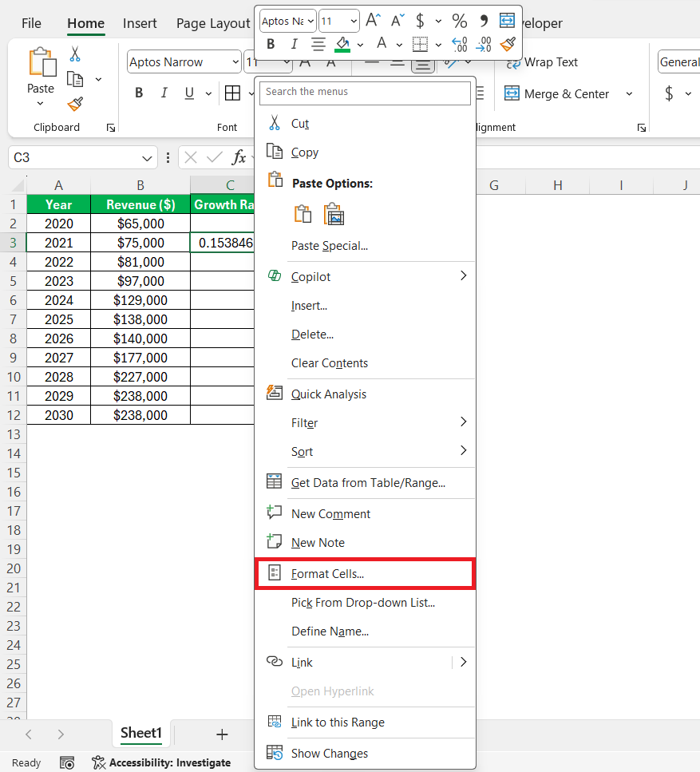700x772 pixels.
Task: Select Format Cells in context menu
Action: [x=365, y=573]
